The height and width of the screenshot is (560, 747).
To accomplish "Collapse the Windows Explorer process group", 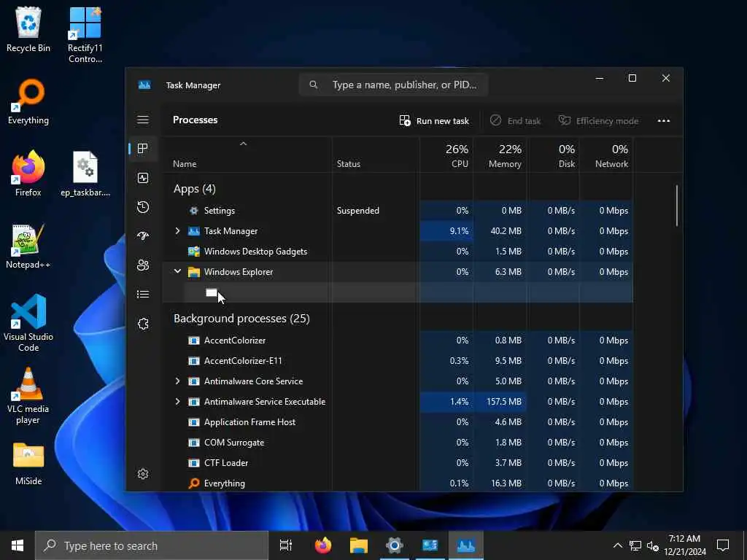I will (x=177, y=271).
